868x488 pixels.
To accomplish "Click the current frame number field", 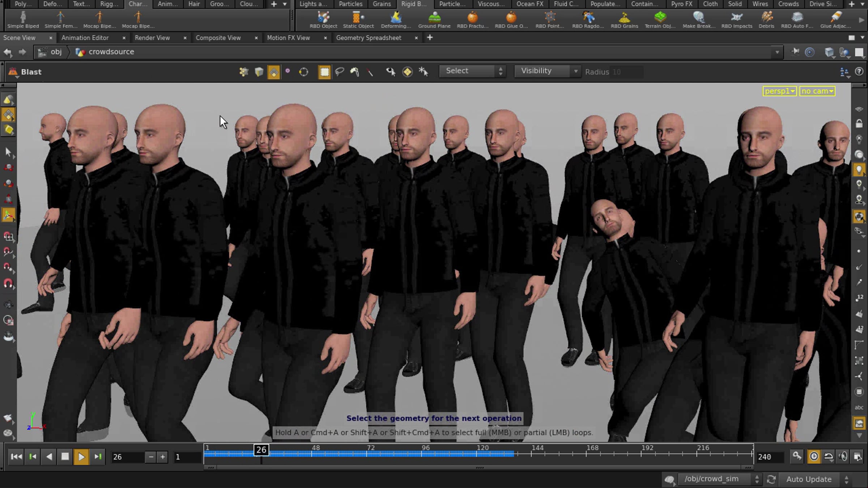I will pos(127,457).
